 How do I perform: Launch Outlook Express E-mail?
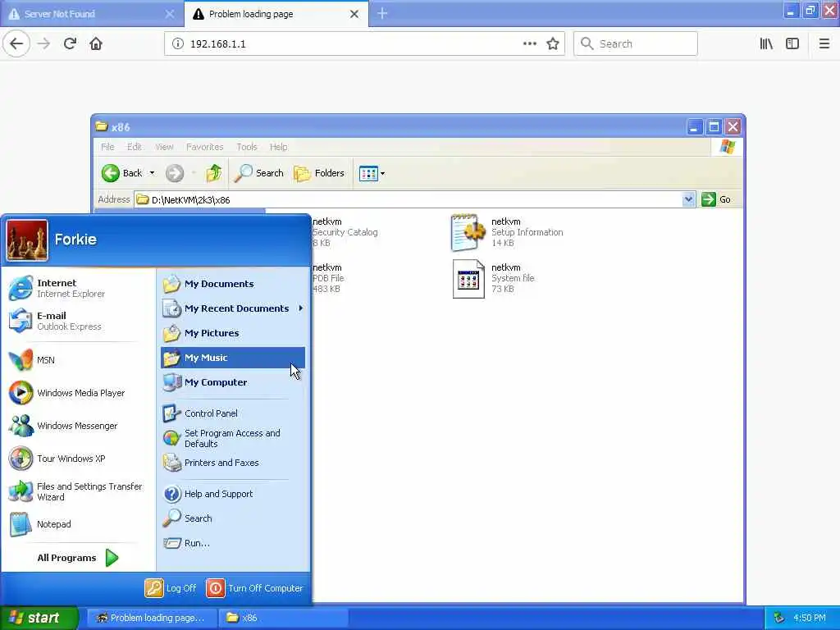click(x=55, y=321)
